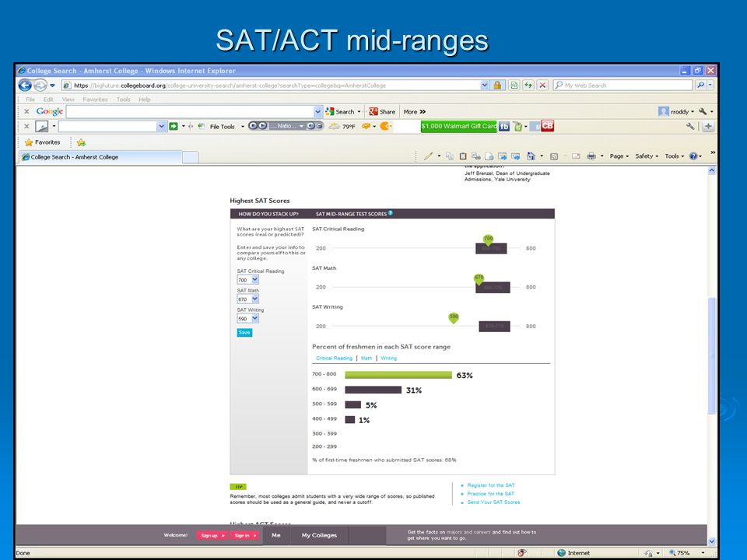Image resolution: width=747 pixels, height=560 pixels.
Task: Click the 670 marker on SAT Math slider
Action: coord(479,279)
